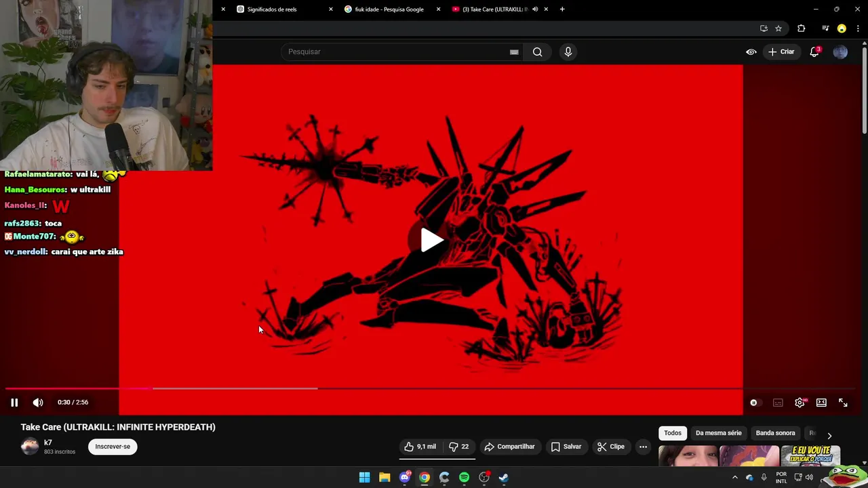Open the YouTube account avatar menu
The height and width of the screenshot is (488, 868).
(840, 52)
